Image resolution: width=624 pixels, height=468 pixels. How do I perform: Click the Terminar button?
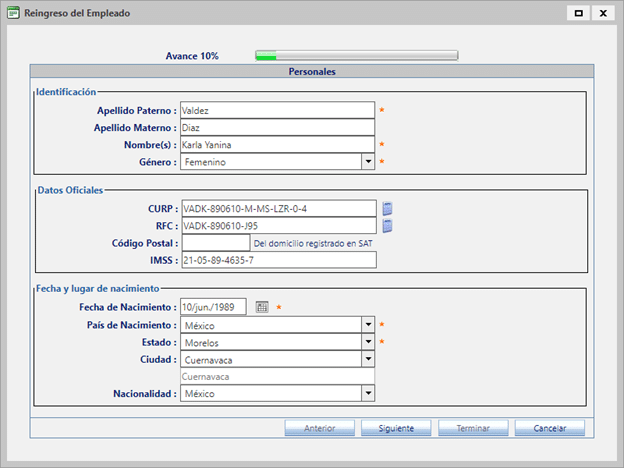tap(472, 428)
